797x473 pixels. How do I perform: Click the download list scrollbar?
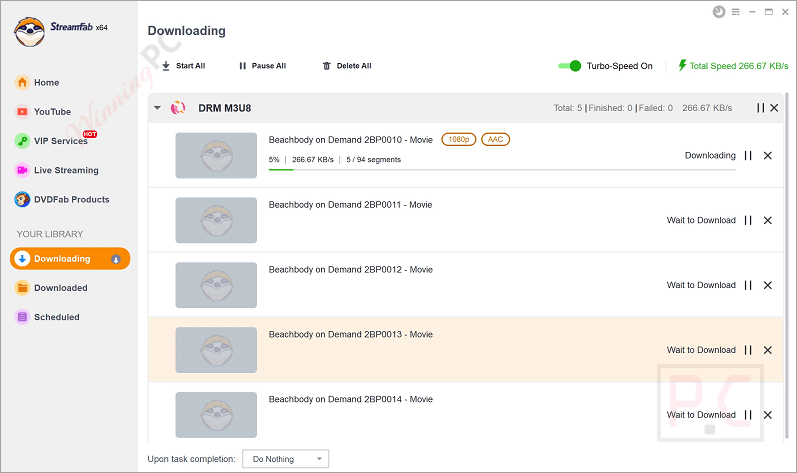(x=787, y=264)
